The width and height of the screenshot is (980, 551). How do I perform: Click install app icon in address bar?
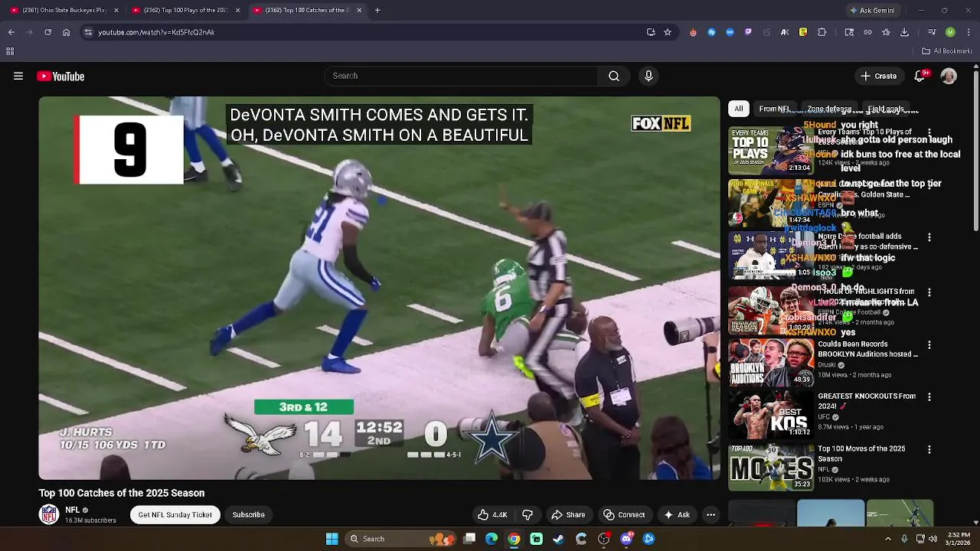651,32
